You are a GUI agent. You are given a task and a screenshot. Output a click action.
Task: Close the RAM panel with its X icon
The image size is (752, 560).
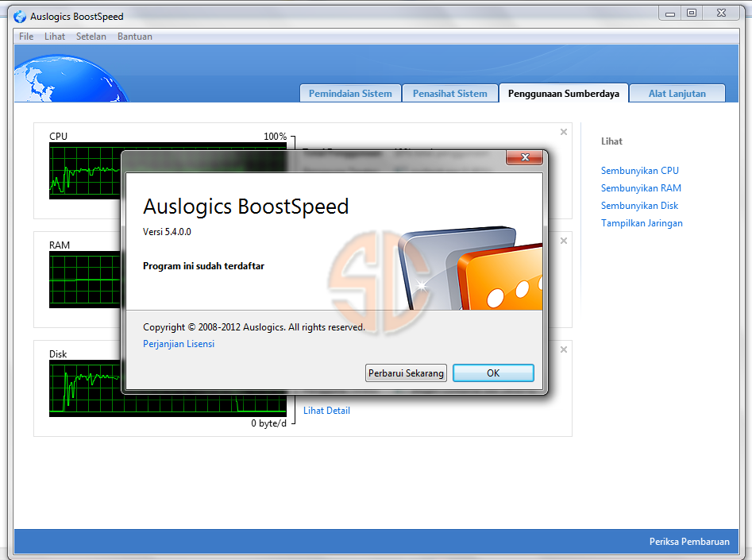(564, 241)
